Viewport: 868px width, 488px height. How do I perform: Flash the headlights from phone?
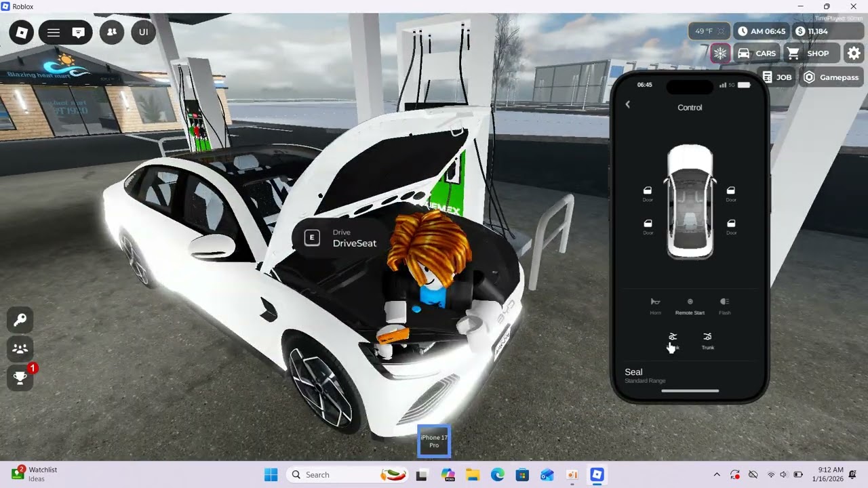click(x=725, y=306)
